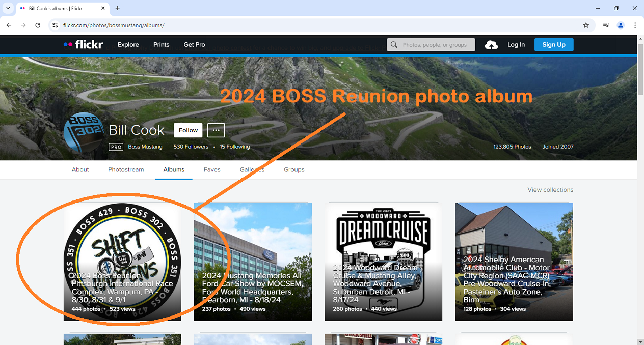Bookmark this page with the star icon

(x=586, y=25)
